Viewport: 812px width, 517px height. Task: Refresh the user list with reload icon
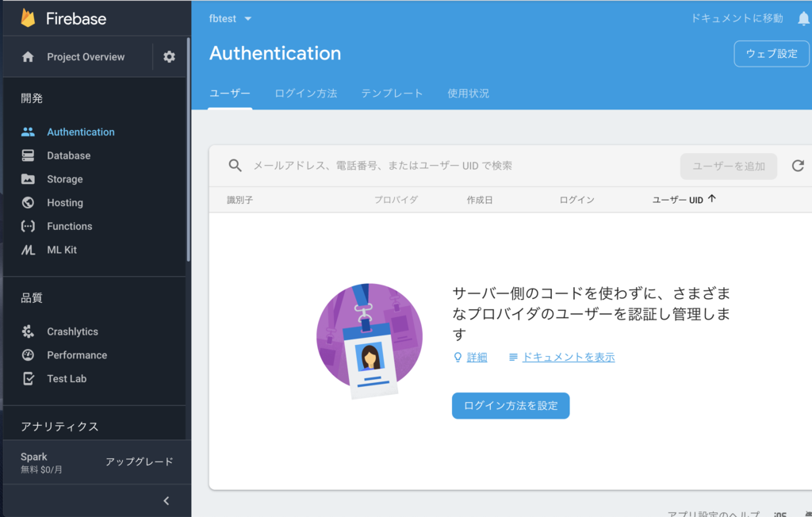click(798, 166)
